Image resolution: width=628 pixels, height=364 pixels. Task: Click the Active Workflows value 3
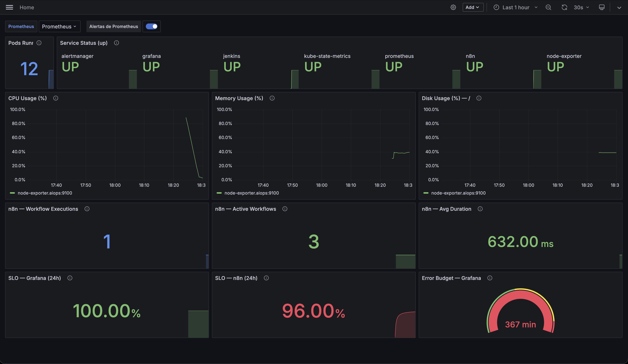coord(313,242)
